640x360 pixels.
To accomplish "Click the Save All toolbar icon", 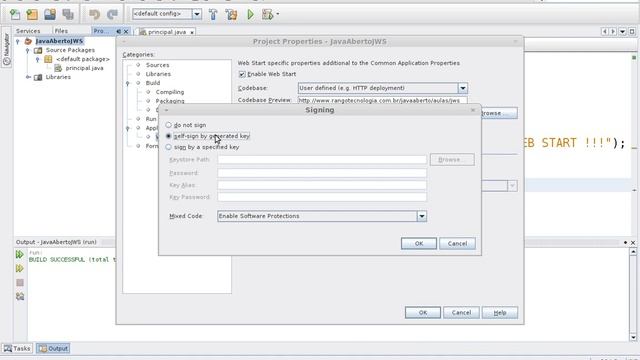I will [68, 14].
